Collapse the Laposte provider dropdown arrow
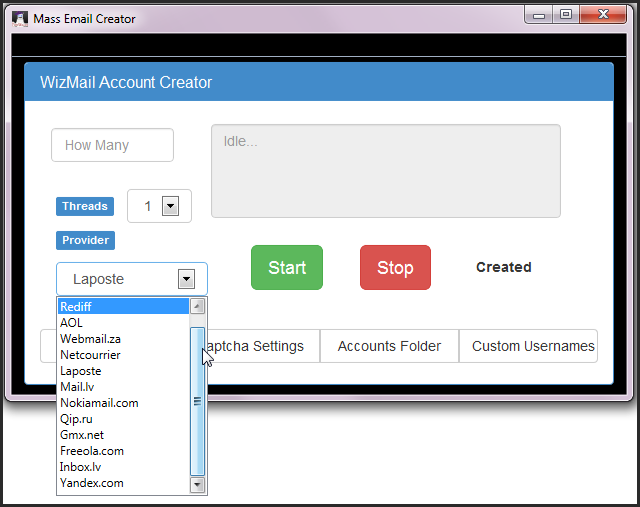The image size is (640, 507). tap(187, 279)
